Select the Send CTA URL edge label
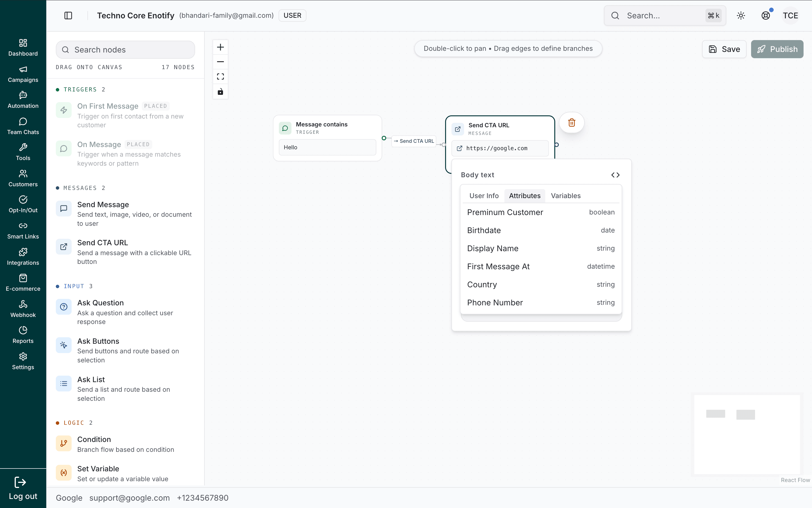The height and width of the screenshot is (508, 812). pyautogui.click(x=414, y=141)
